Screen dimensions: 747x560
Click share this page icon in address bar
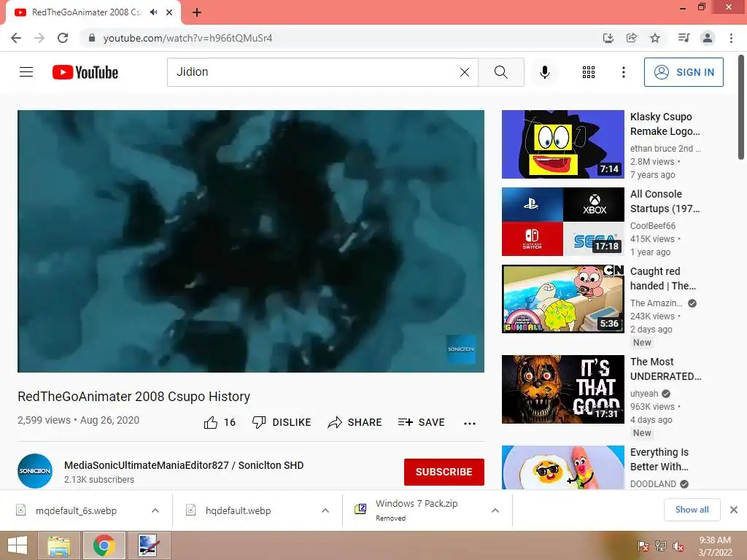631,38
